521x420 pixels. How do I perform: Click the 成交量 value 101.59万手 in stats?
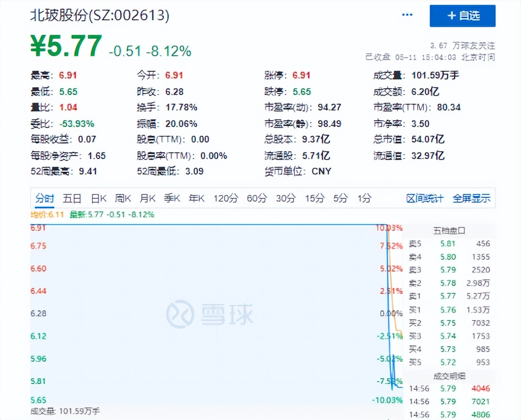tap(435, 76)
